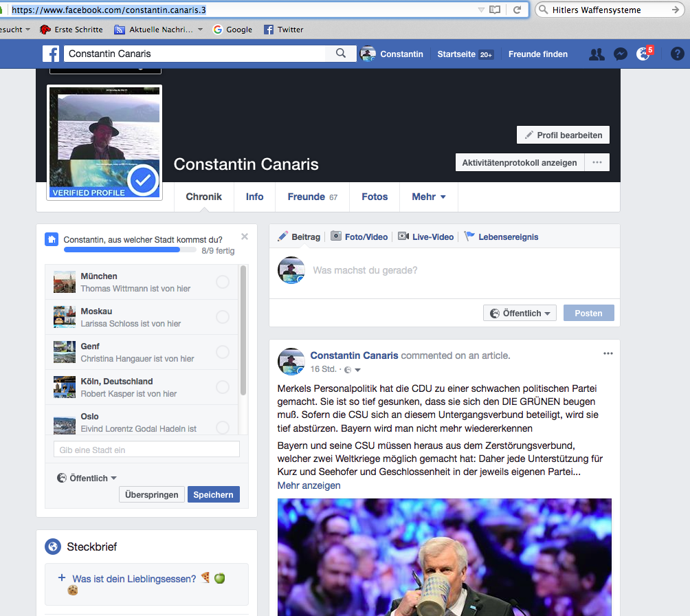Click Überspringen button
Viewport: 690px width, 616px height.
point(151,494)
